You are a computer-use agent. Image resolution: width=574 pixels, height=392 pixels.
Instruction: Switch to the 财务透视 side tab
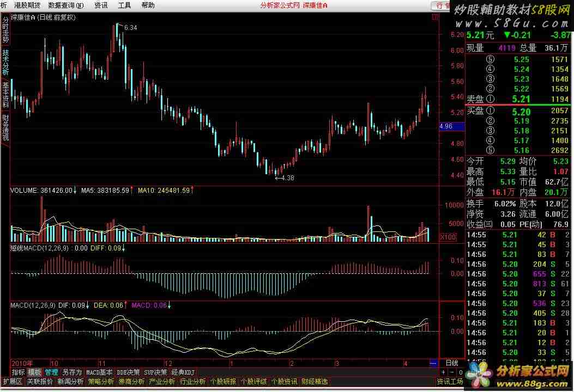5,127
